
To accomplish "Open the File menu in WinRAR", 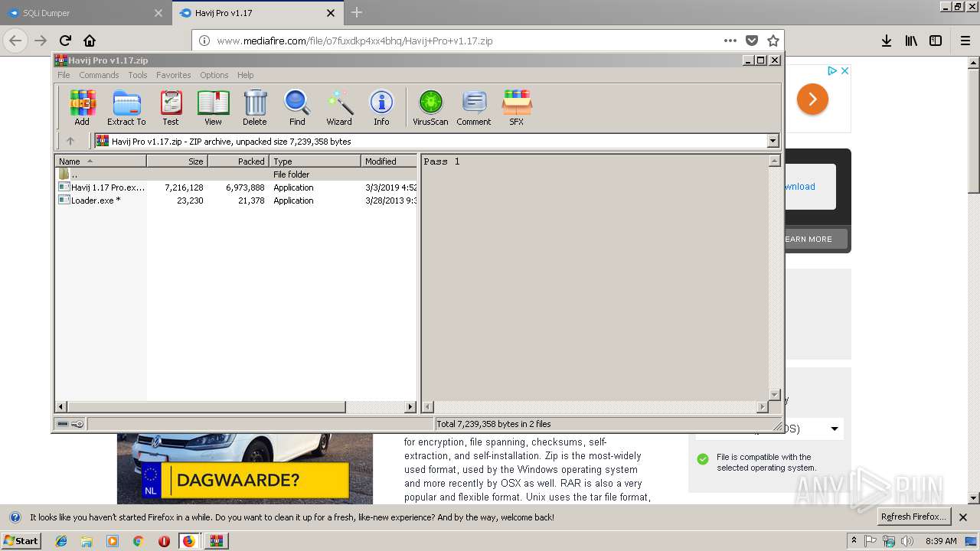I will [64, 75].
